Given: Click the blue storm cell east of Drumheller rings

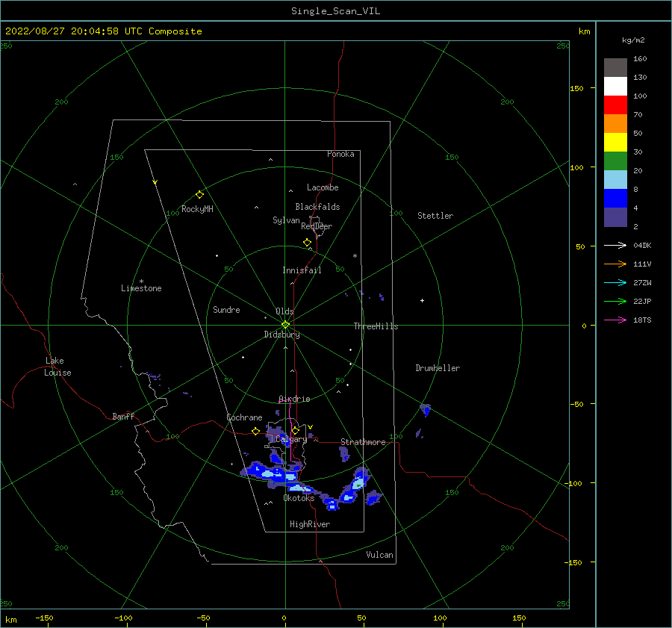Looking at the screenshot, I should (x=425, y=409).
